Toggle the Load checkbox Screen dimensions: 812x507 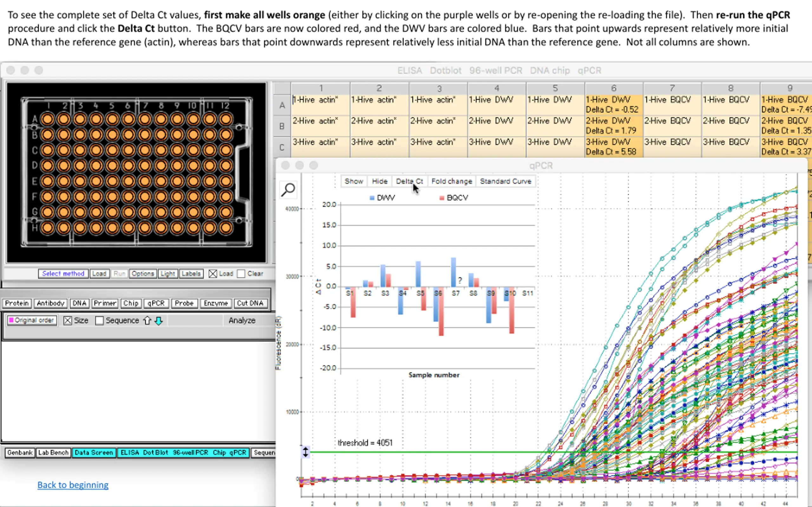pyautogui.click(x=213, y=273)
